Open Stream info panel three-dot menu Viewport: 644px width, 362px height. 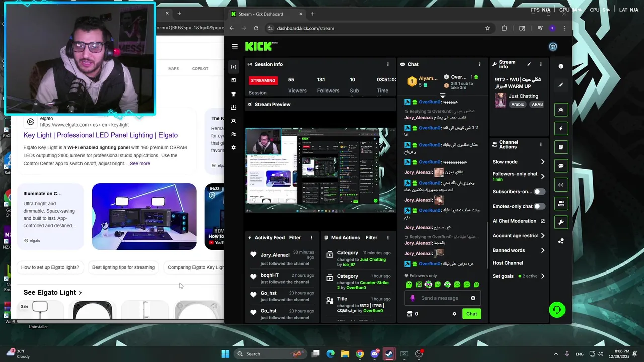point(541,64)
